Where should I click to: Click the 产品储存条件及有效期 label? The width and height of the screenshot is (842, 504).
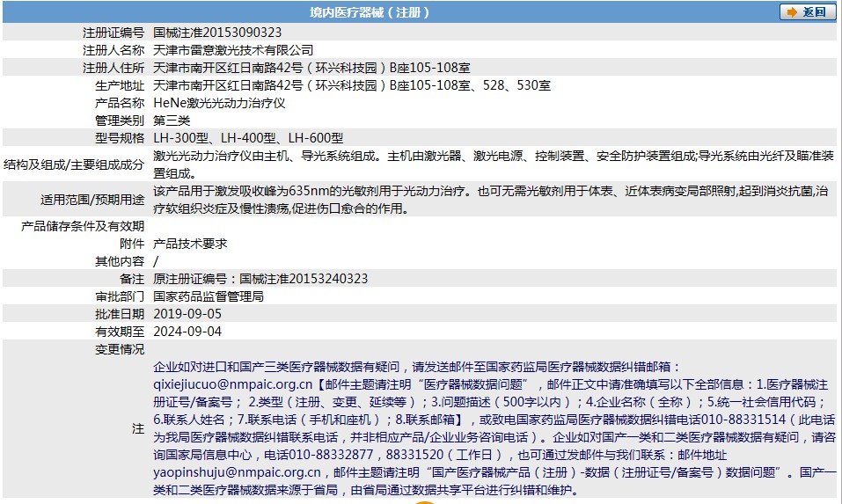click(x=83, y=226)
